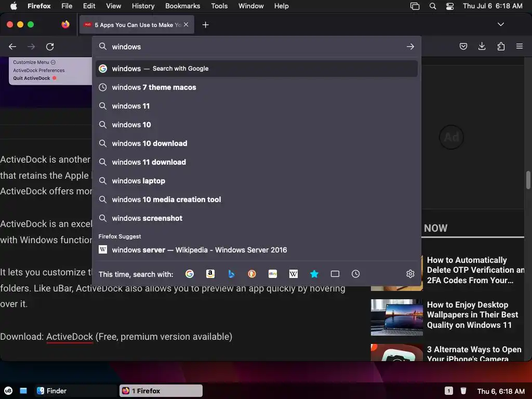Open the Window menu
Viewport: 532px width, 399px height.
pos(251,6)
